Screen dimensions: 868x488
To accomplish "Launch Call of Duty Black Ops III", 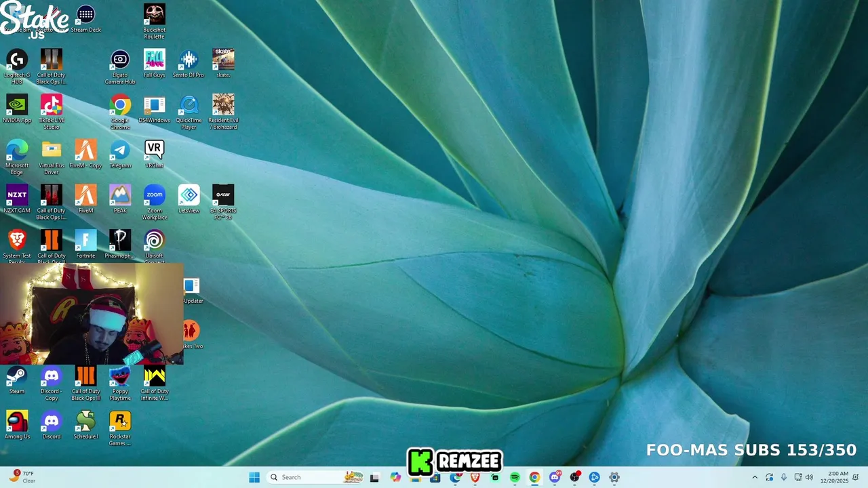I will point(85,384).
